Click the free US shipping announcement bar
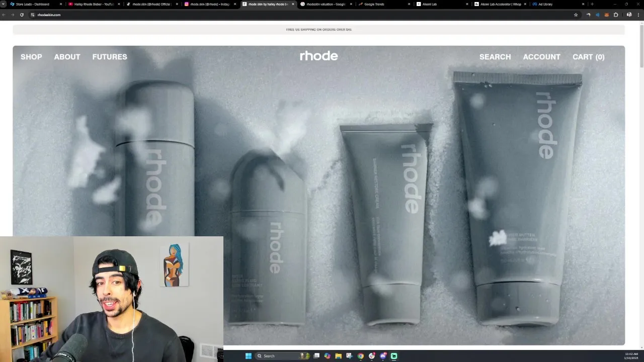644x362 pixels. click(318, 30)
